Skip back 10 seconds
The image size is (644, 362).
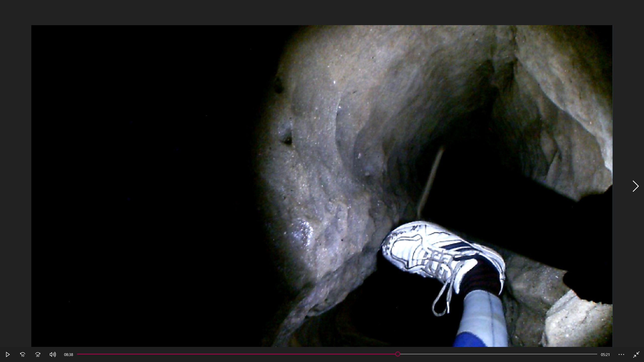(x=23, y=354)
